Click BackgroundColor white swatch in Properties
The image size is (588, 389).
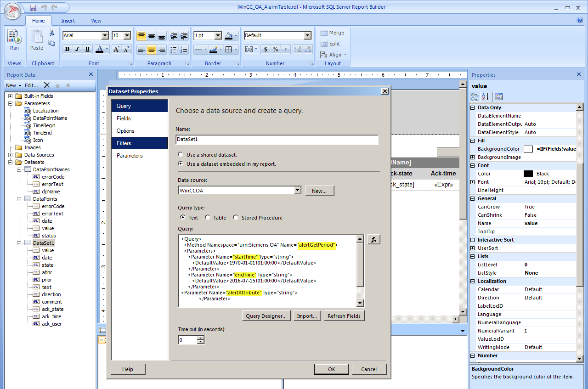(x=528, y=149)
